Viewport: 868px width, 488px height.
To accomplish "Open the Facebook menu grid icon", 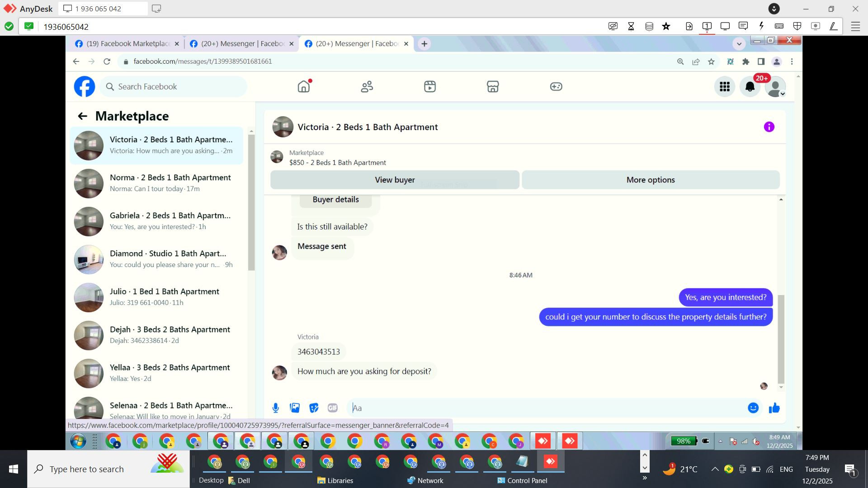I will (724, 87).
